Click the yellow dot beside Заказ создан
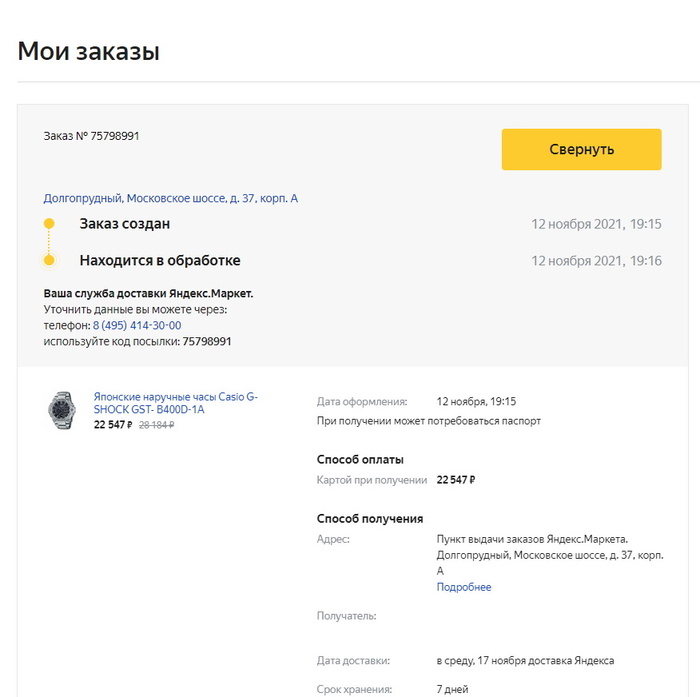The width and height of the screenshot is (700, 697). click(49, 224)
